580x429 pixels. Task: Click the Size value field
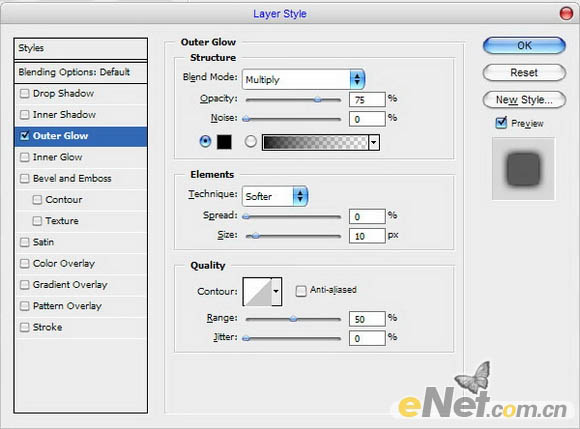click(x=367, y=236)
